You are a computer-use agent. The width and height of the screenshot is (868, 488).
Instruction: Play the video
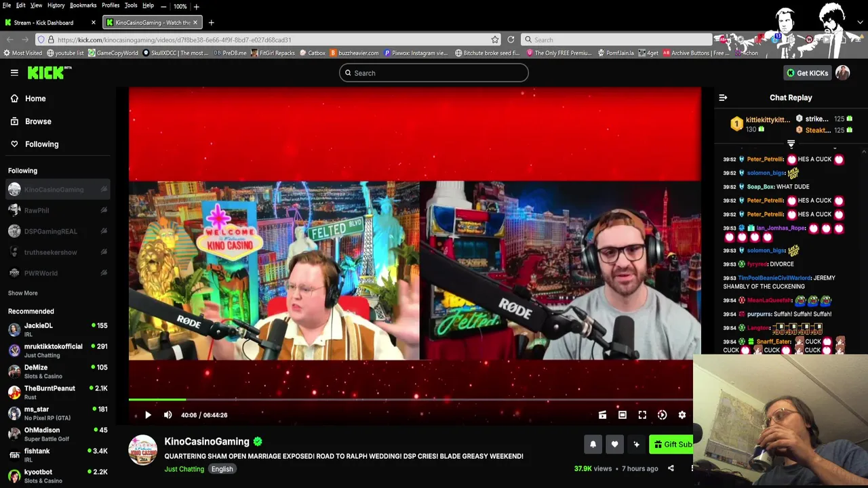pyautogui.click(x=148, y=415)
